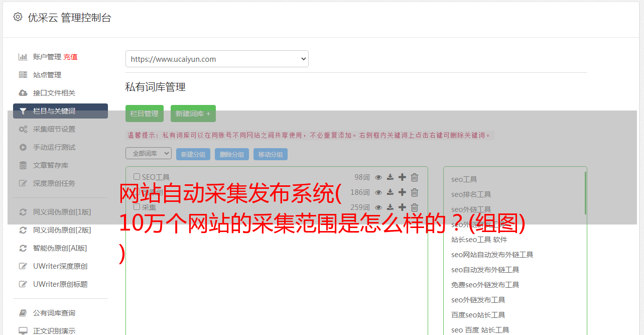The image size is (644, 335).
Task: Open the site URL dropdown
Action: click(217, 59)
